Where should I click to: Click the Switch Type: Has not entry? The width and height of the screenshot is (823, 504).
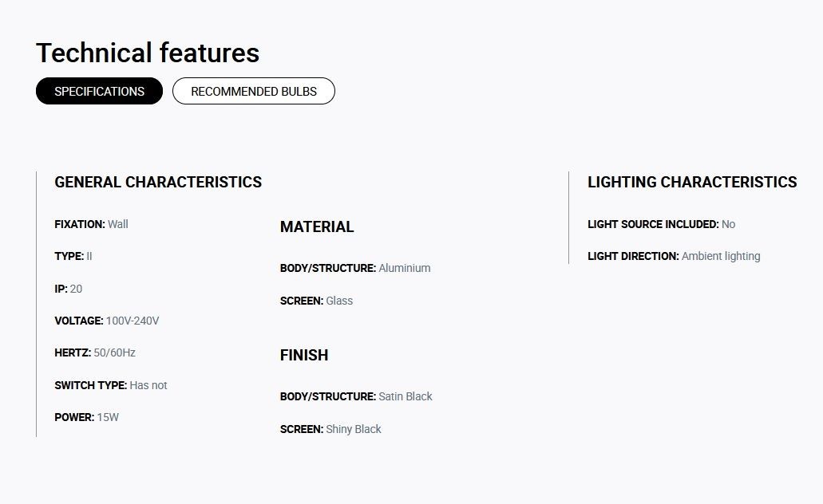click(111, 385)
